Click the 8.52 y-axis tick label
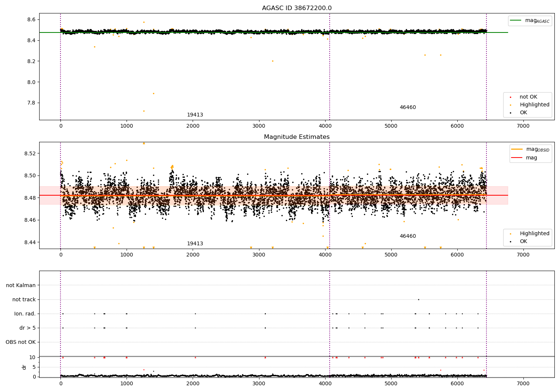Image resolution: width=560 pixels, height=392 pixels. pos(30,154)
